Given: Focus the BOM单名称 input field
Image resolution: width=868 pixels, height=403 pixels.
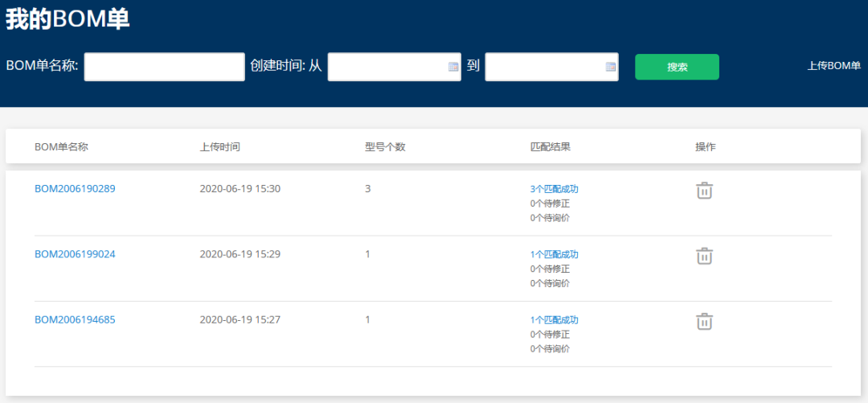Looking at the screenshot, I should tap(165, 67).
